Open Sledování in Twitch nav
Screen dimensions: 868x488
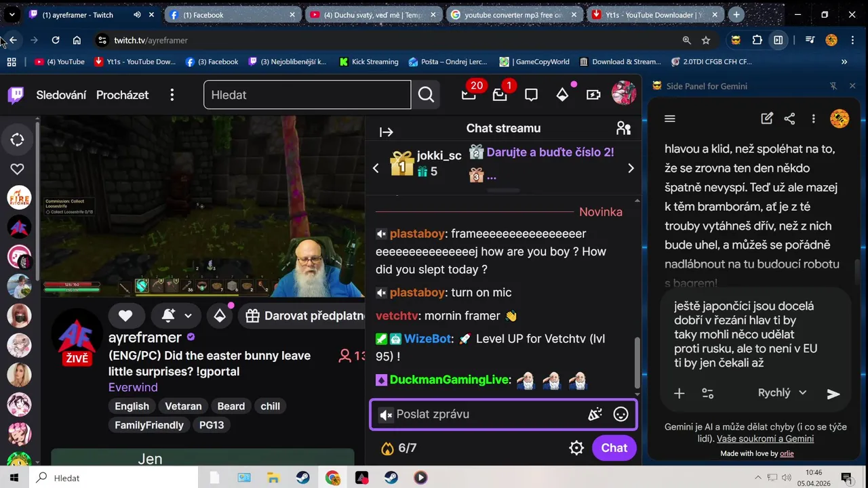click(61, 95)
